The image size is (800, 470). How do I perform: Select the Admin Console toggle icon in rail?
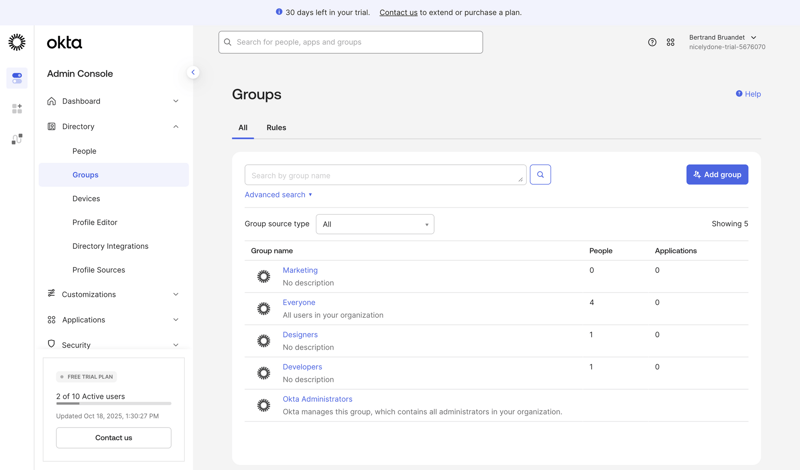tap(17, 78)
